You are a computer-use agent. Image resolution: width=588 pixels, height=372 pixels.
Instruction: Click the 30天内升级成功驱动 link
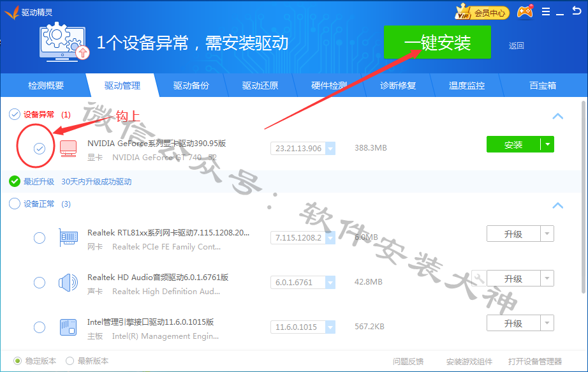coord(96,182)
